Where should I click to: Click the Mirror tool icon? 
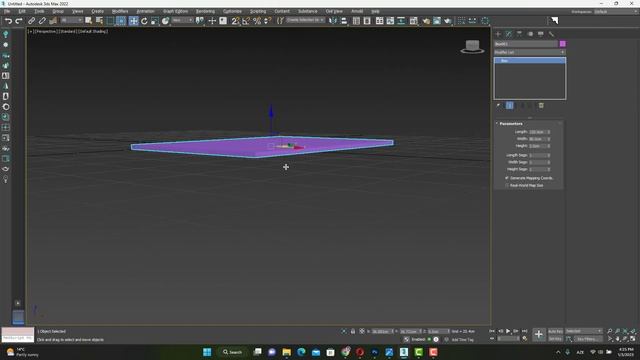click(x=333, y=20)
